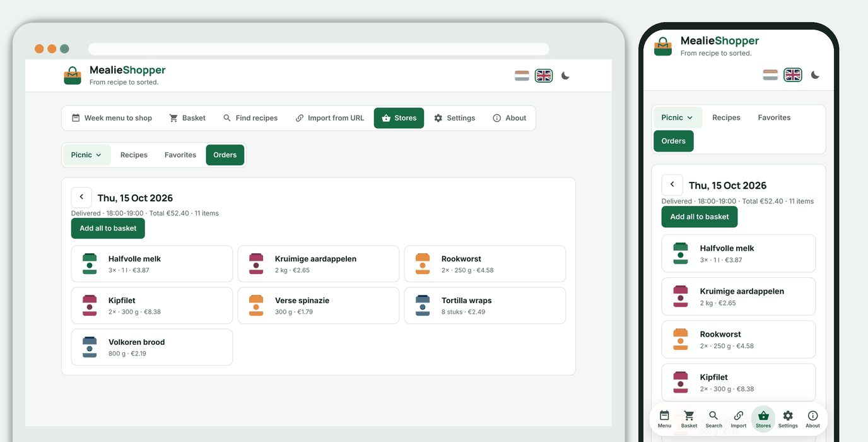868x442 pixels.
Task: Select UK flag language in desktop window
Action: coord(544,76)
